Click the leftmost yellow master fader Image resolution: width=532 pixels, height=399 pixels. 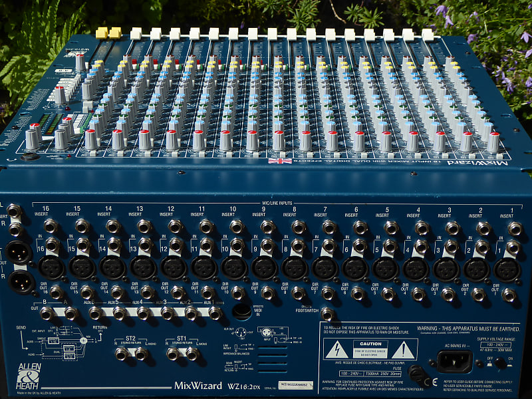click(x=102, y=33)
